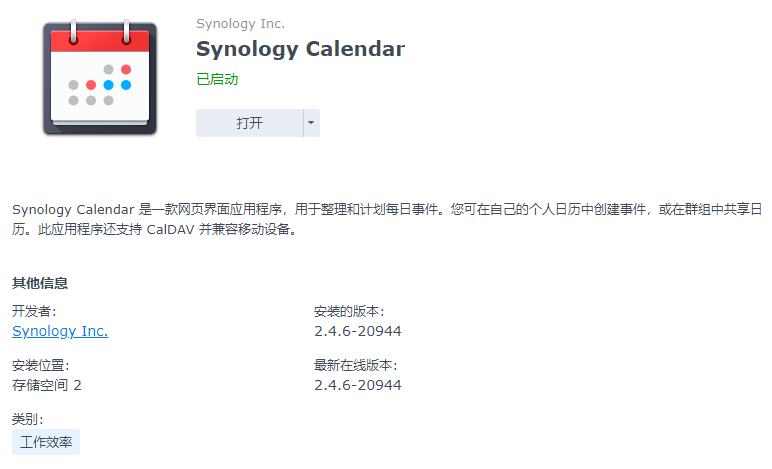Click the version number under 最新在线版本
Screen dimensions: 772x469
(x=358, y=385)
